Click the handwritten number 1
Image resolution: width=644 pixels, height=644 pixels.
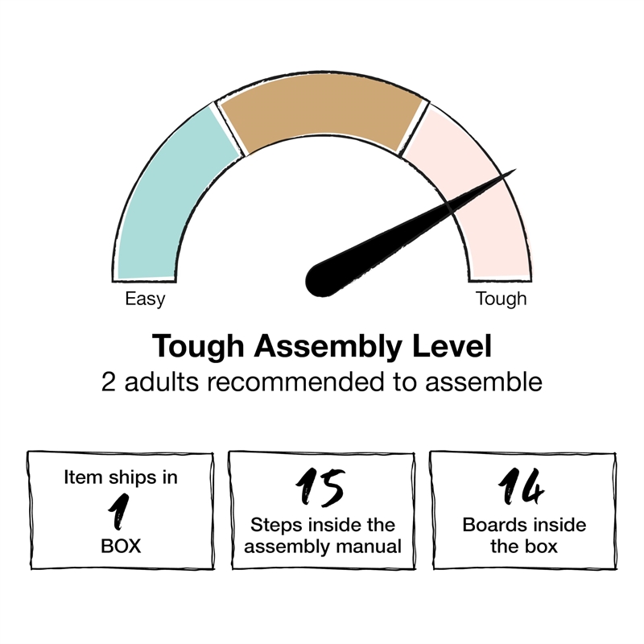(x=119, y=512)
